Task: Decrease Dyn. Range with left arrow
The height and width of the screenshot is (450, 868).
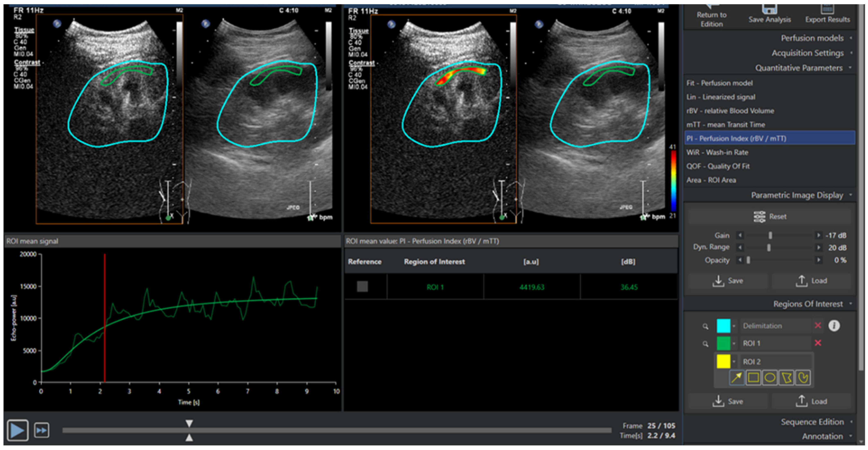Action: (x=740, y=248)
